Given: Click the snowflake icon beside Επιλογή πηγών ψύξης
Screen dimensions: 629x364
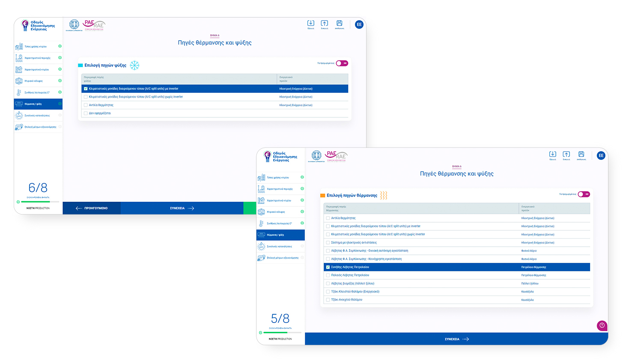Looking at the screenshot, I should (x=134, y=66).
